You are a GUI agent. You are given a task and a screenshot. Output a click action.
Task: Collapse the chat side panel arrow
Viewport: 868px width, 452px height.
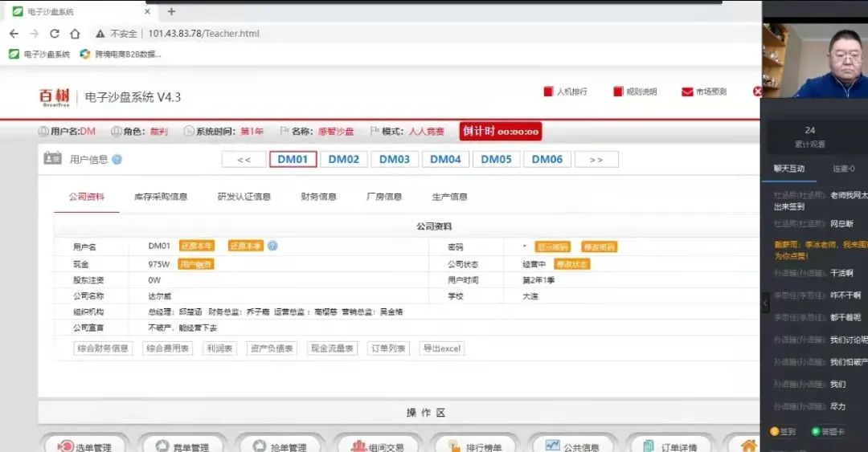pos(765,303)
